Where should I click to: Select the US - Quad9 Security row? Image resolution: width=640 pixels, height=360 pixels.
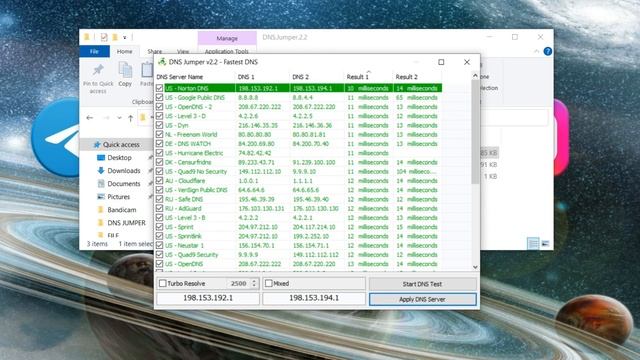[x=299, y=255]
